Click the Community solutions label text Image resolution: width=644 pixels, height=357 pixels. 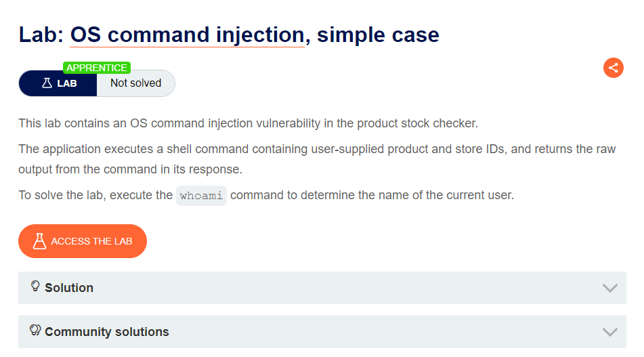pyautogui.click(x=107, y=332)
